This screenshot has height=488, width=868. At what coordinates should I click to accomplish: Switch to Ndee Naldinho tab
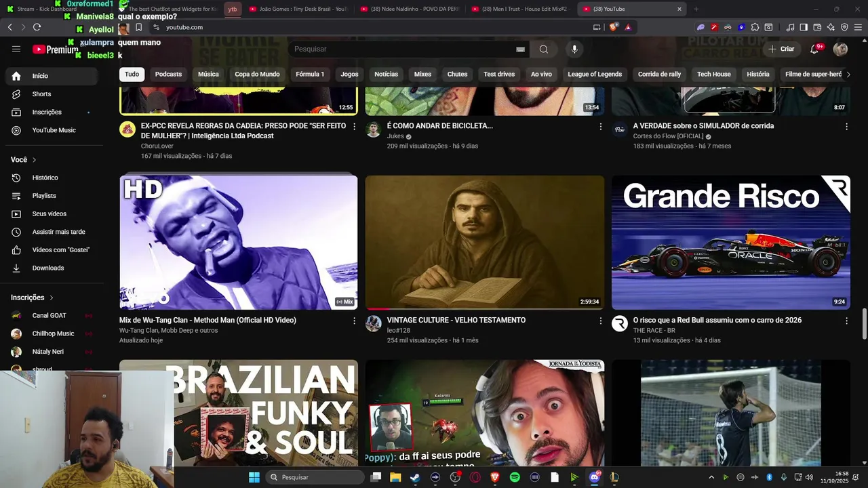[x=410, y=9]
